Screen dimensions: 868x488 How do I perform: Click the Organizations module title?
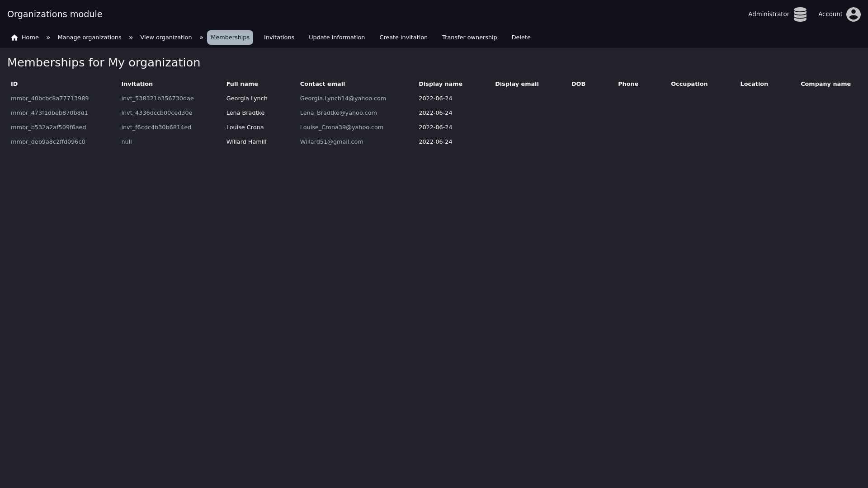pos(55,14)
